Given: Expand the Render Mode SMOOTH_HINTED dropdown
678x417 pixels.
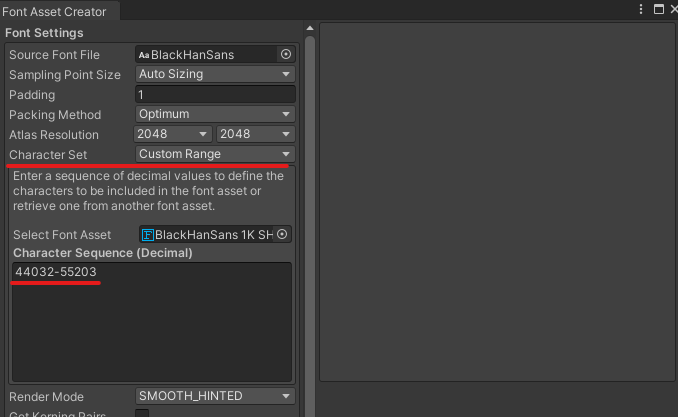Looking at the screenshot, I should click(x=215, y=397).
